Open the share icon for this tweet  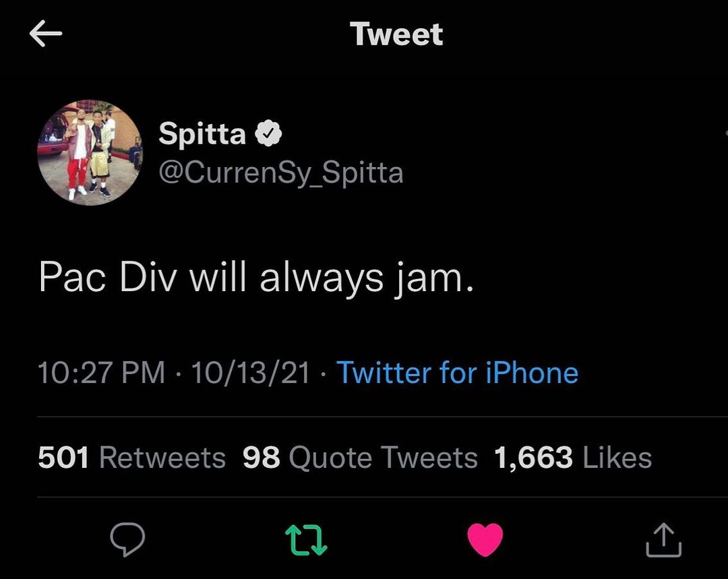[663, 540]
